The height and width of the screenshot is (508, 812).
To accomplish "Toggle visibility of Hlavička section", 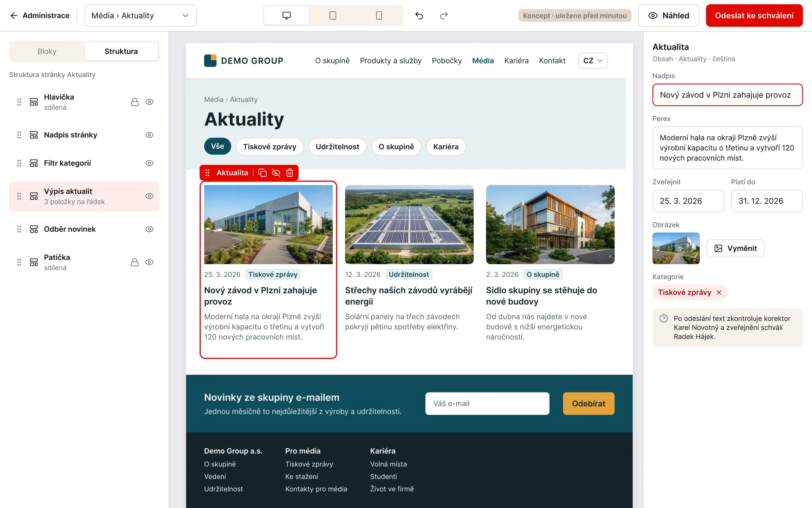I will (149, 102).
